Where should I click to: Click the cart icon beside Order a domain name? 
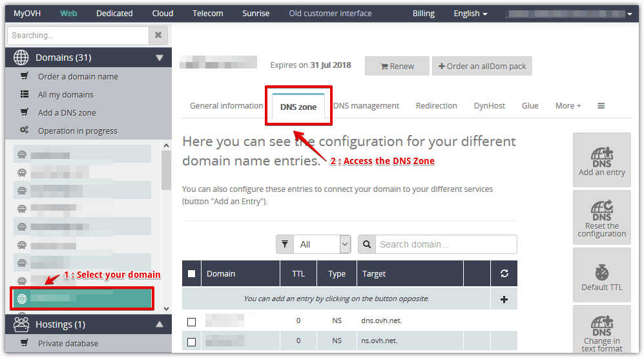coord(25,76)
